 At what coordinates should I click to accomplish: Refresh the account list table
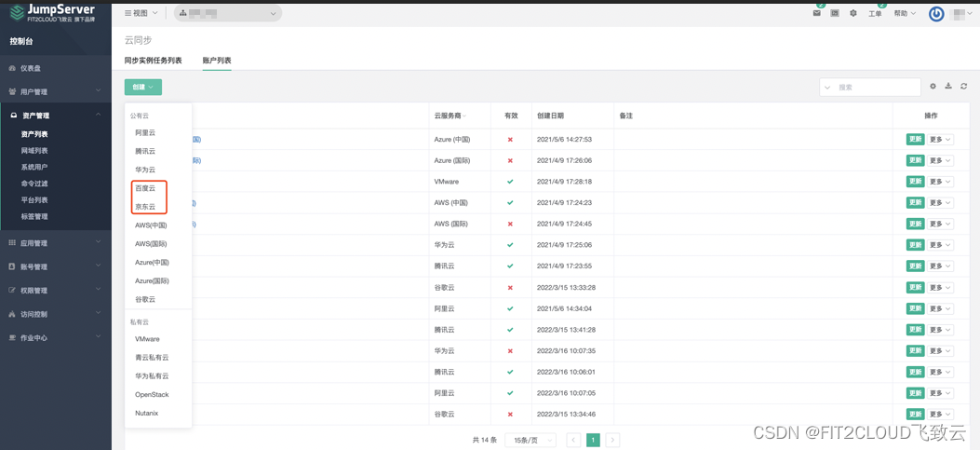[964, 87]
